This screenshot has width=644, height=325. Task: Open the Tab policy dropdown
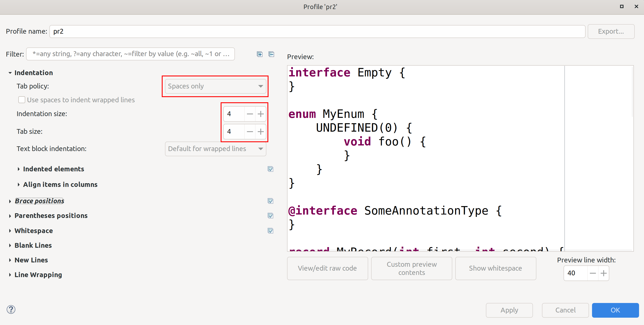(215, 86)
